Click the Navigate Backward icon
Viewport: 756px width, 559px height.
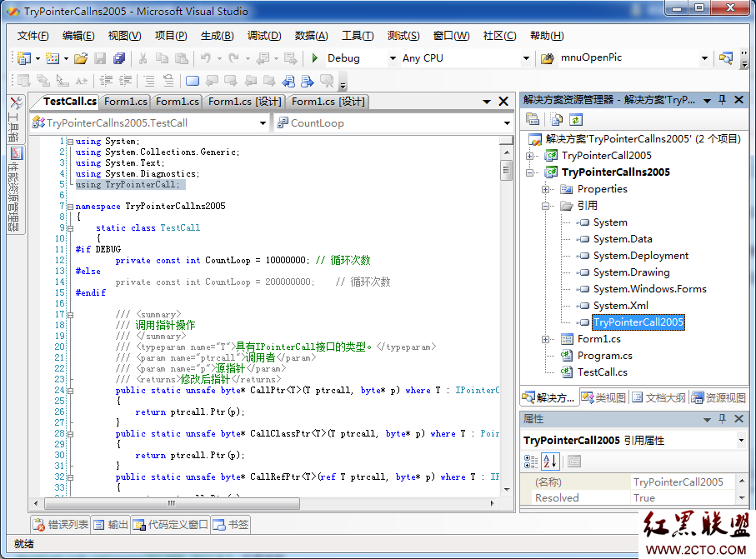263,58
